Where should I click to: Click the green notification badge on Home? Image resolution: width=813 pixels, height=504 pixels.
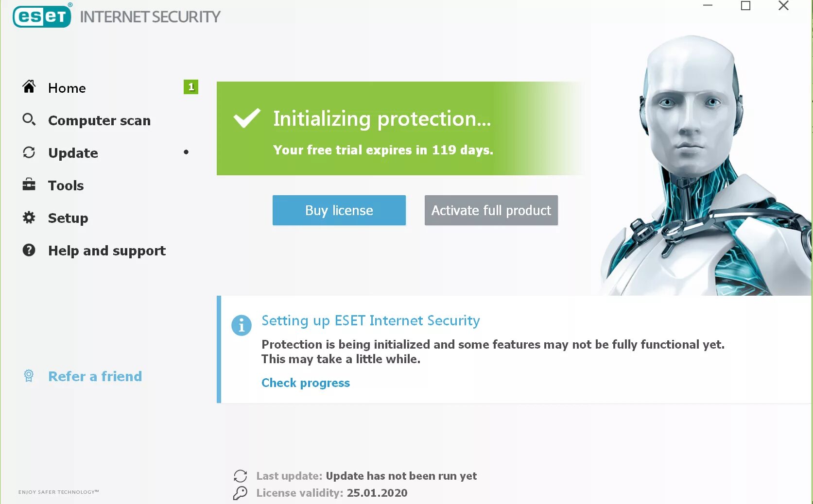click(x=191, y=87)
